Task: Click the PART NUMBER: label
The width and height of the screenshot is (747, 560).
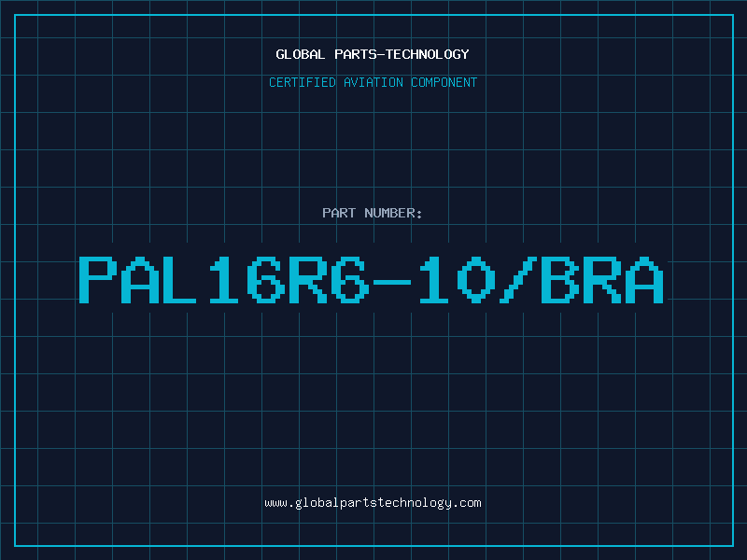Action: tap(373, 213)
